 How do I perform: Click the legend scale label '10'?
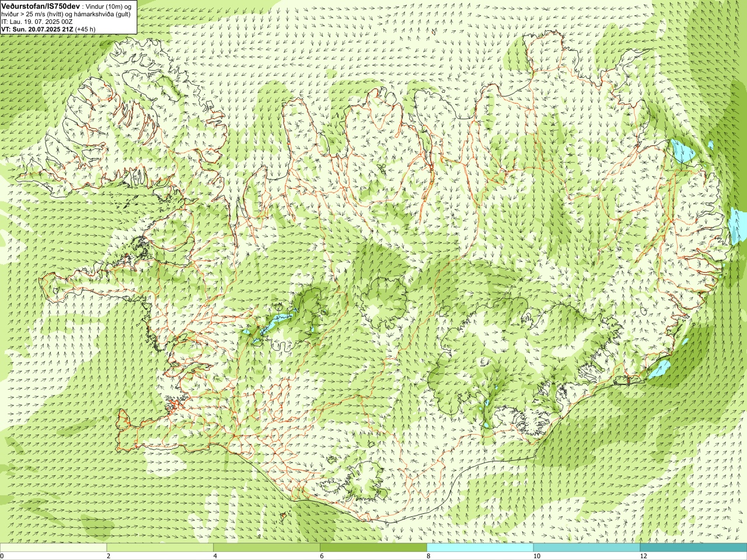(536, 556)
